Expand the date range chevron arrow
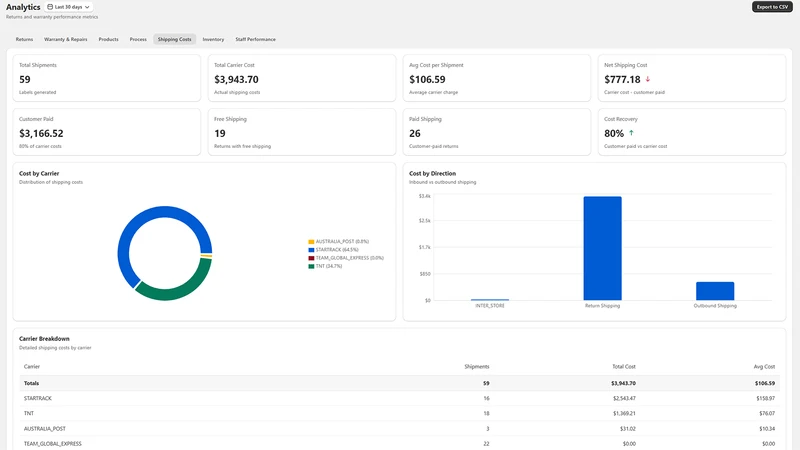This screenshot has width=800, height=450. pyautogui.click(x=87, y=7)
